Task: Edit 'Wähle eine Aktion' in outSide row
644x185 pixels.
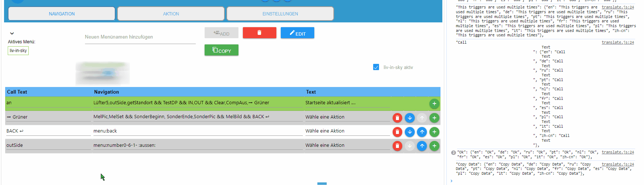Action: (347, 145)
